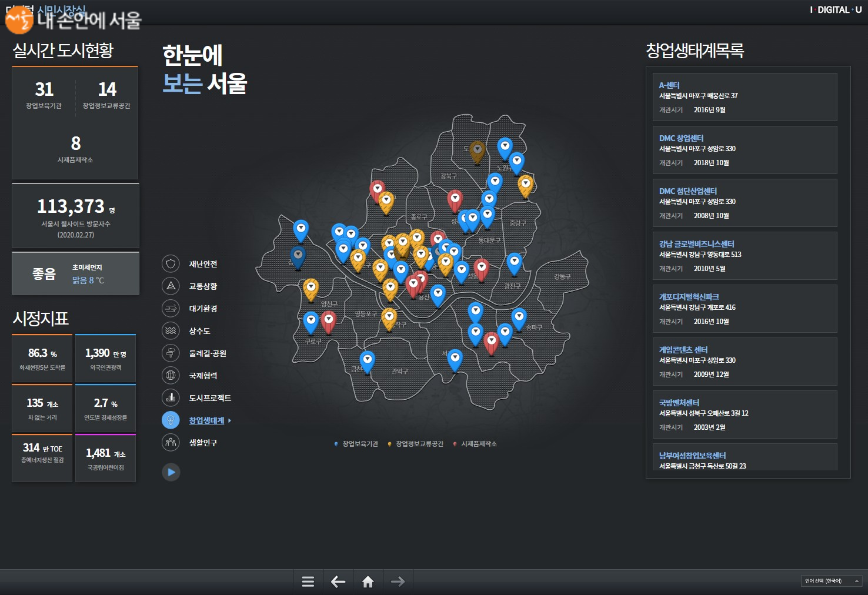The width and height of the screenshot is (868, 595).
Task: Open the language selection dropdown
Action: [831, 581]
